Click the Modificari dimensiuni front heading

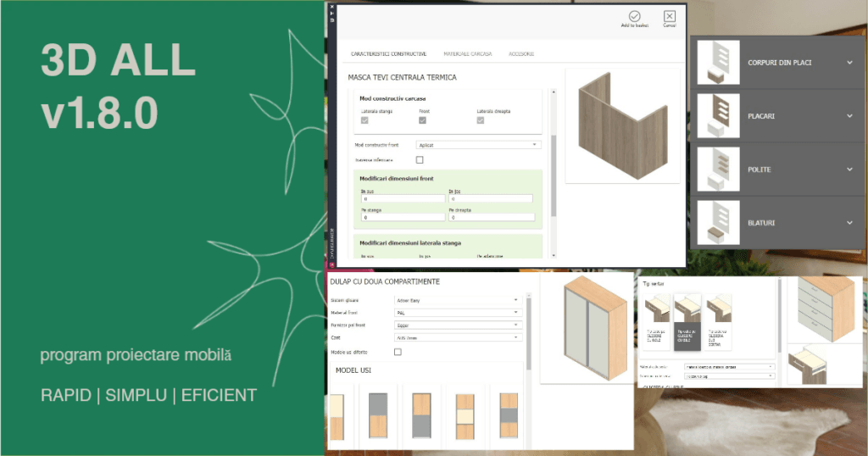[397, 179]
